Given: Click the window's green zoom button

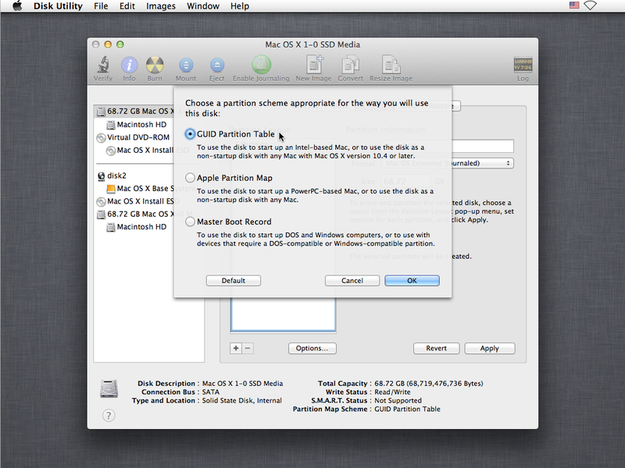Looking at the screenshot, I should 120,44.
